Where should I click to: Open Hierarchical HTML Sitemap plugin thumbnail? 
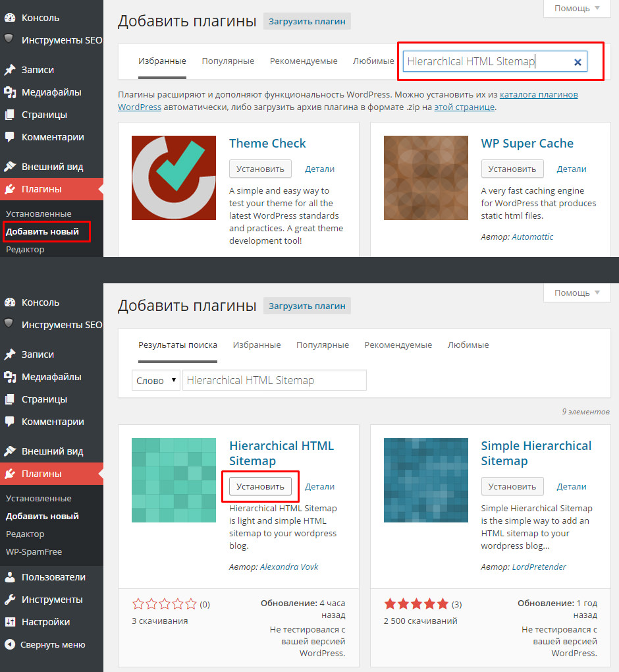[173, 480]
